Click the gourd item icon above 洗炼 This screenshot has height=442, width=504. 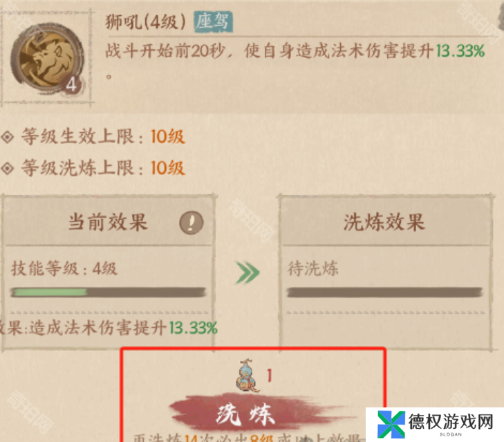(x=247, y=376)
